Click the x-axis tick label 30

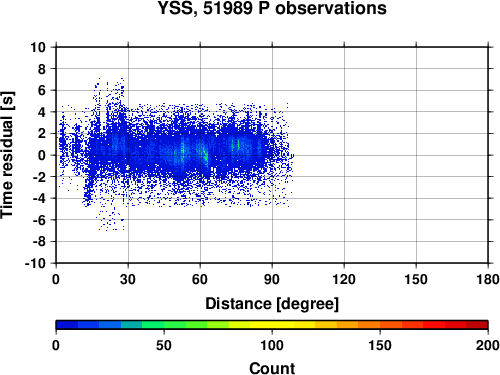coord(128,279)
